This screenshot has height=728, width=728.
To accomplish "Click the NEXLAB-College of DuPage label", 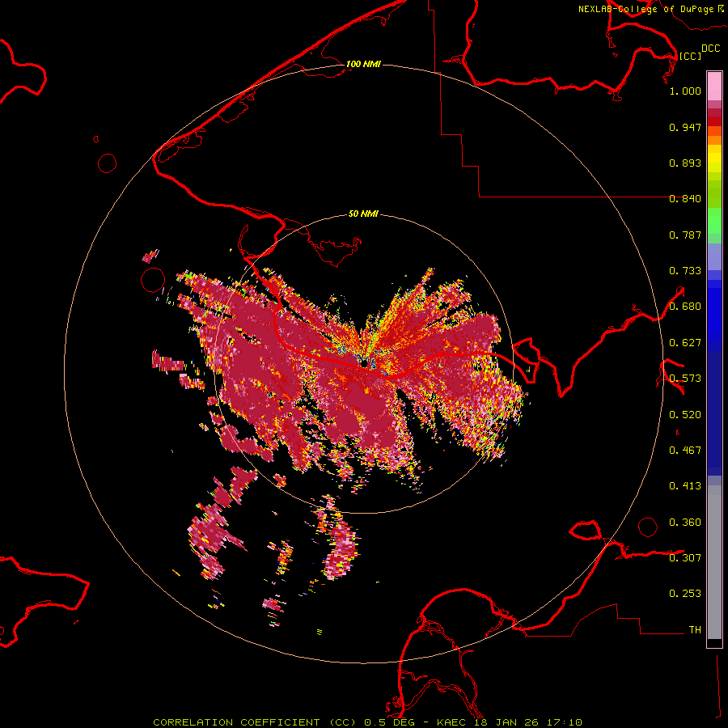I will pyautogui.click(x=645, y=9).
